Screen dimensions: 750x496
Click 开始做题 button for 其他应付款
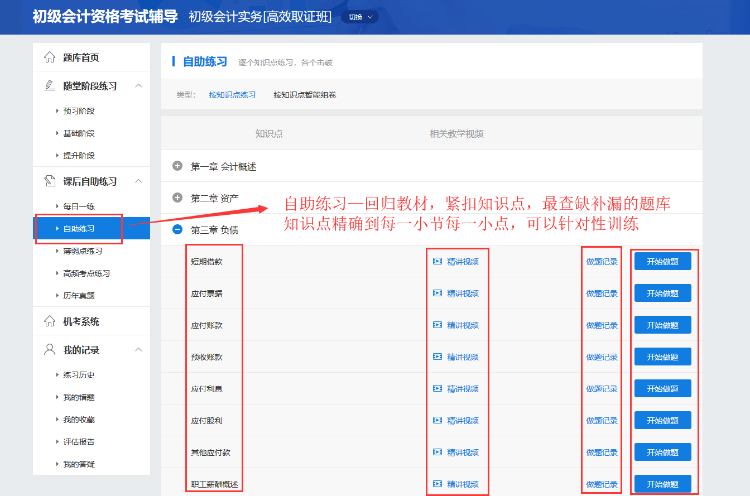(662, 452)
